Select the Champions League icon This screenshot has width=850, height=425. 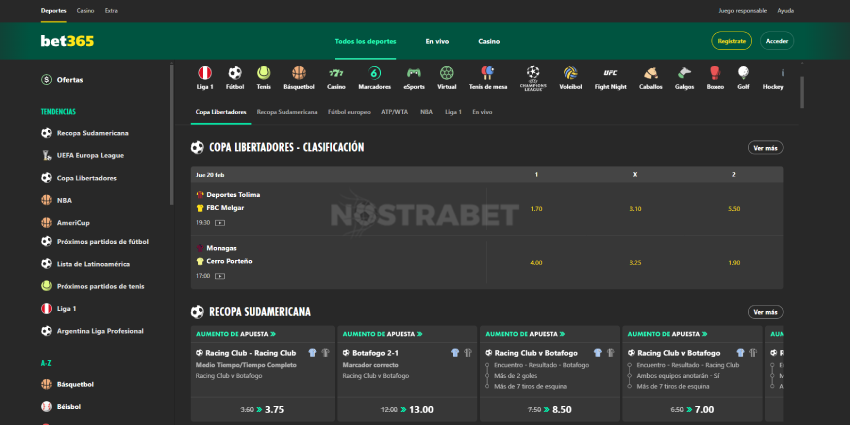[533, 78]
